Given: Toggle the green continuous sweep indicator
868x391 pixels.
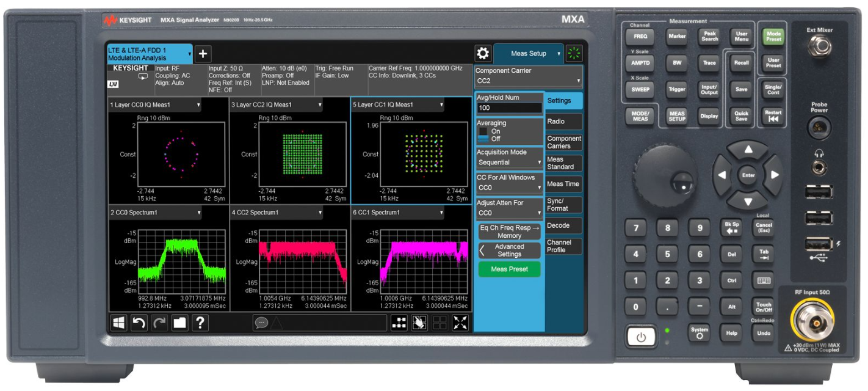Looking at the screenshot, I should (574, 53).
